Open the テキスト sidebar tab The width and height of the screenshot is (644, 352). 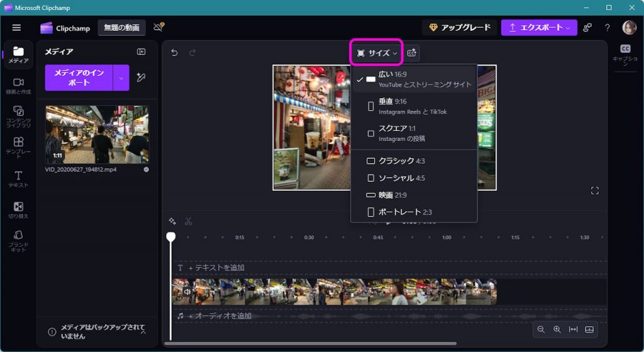[18, 179]
